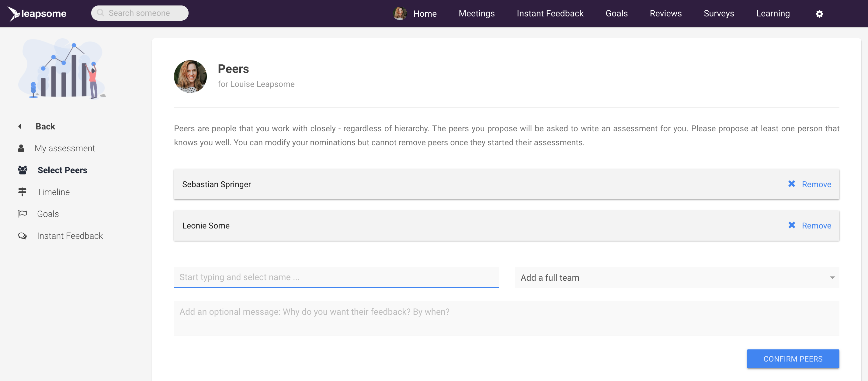Focus the Search someone field
Screen dimensions: 868x381
point(140,13)
